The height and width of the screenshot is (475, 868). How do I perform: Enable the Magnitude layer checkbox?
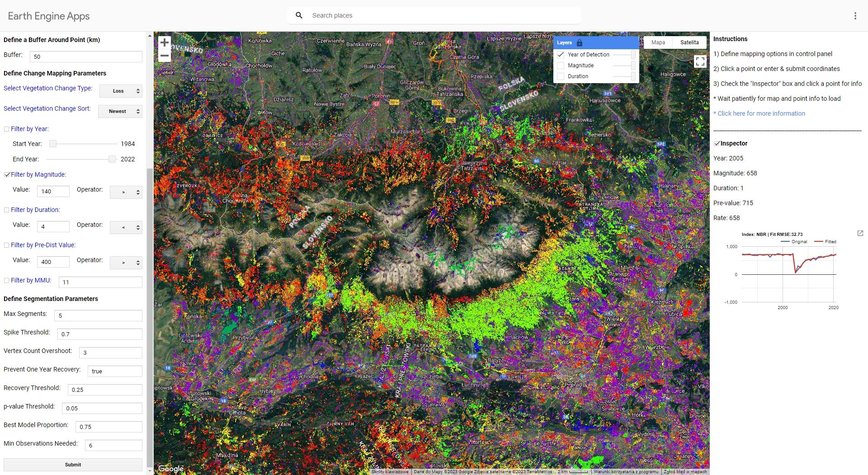[561, 66]
